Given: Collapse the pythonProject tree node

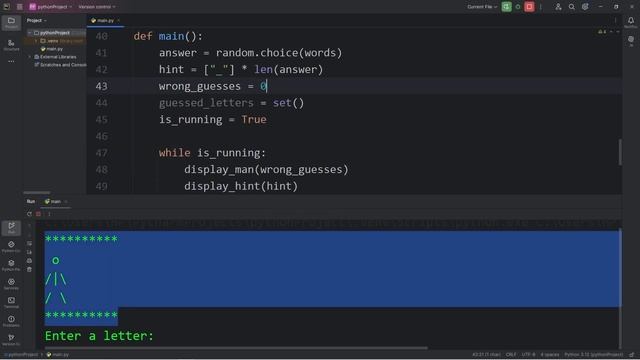Looking at the screenshot, I should [29, 33].
